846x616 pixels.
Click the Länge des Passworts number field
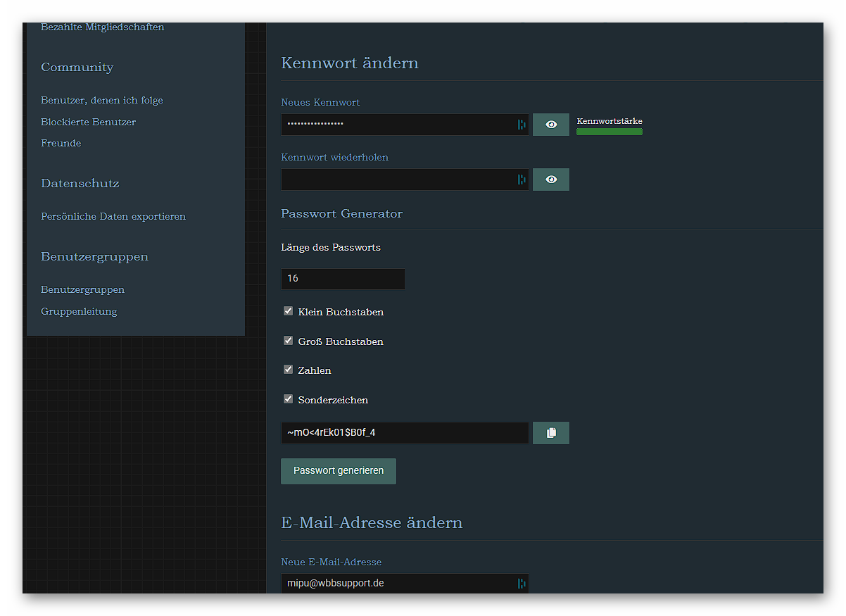(x=343, y=279)
